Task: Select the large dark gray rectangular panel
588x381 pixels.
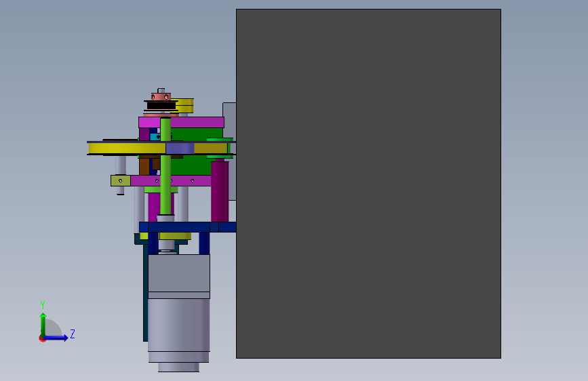Action: click(368, 183)
